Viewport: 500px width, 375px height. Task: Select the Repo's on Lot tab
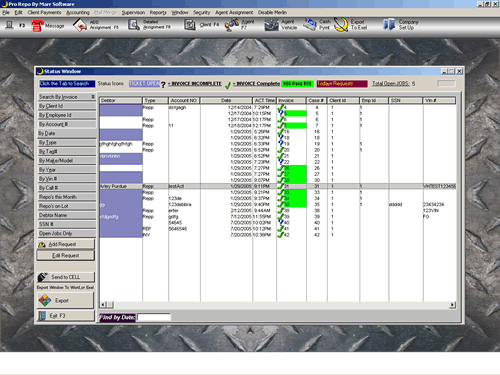click(67, 206)
